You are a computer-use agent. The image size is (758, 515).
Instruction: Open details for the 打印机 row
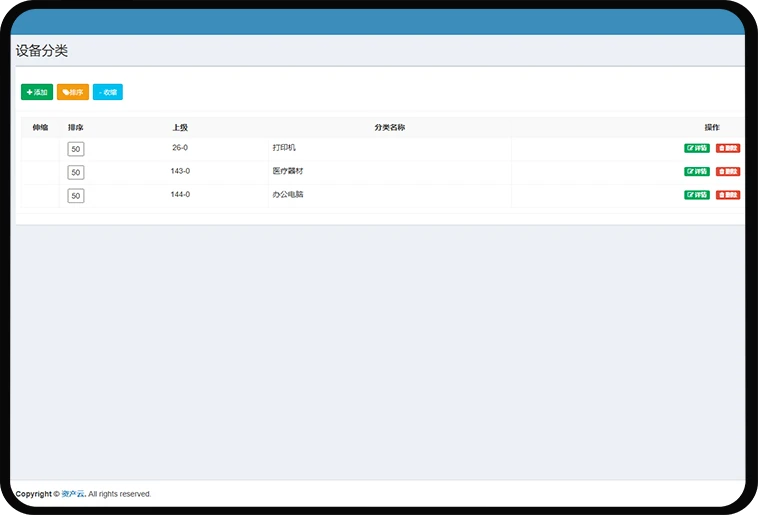tap(697, 148)
